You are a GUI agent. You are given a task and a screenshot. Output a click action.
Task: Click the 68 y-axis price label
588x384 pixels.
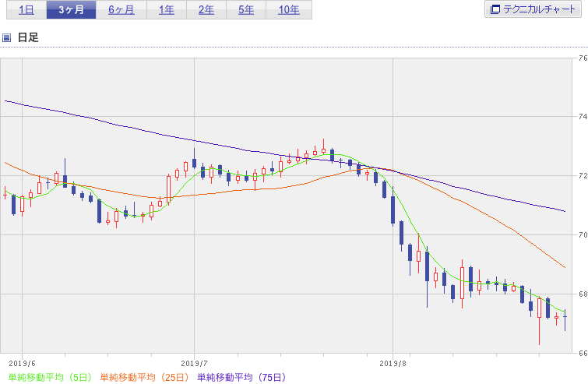[583, 294]
